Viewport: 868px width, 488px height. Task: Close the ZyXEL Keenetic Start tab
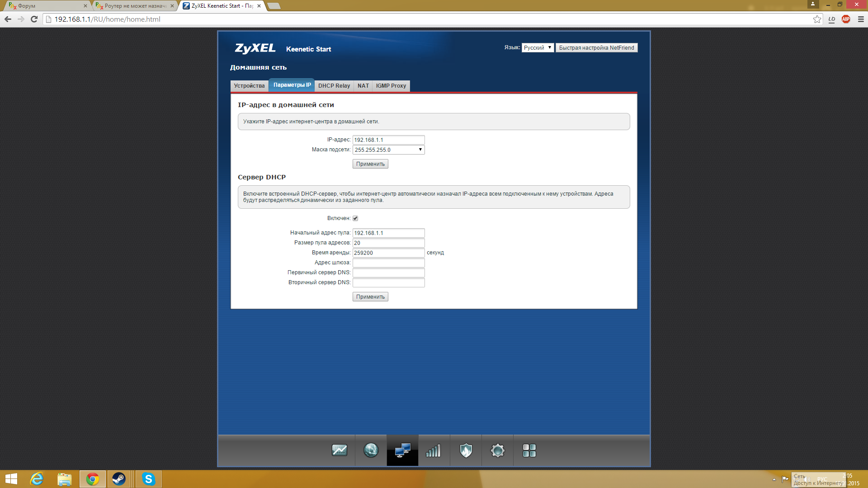click(x=259, y=6)
